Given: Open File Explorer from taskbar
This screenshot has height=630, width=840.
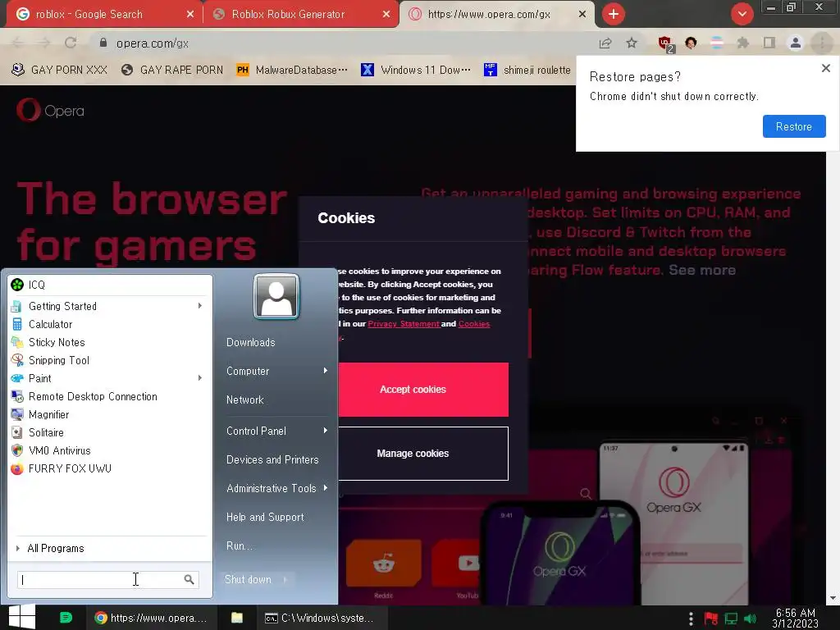Looking at the screenshot, I should coord(237,618).
